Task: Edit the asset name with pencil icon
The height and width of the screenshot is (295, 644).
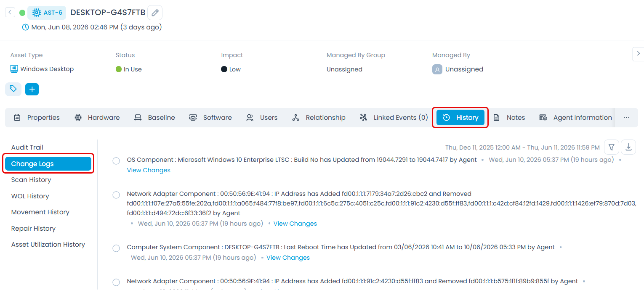Action: pos(155,13)
